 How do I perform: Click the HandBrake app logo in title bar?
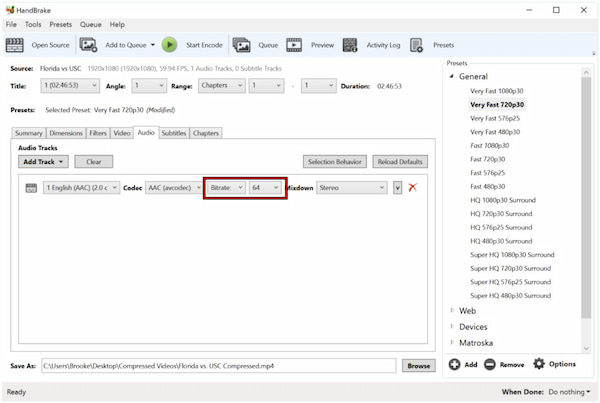10,10
